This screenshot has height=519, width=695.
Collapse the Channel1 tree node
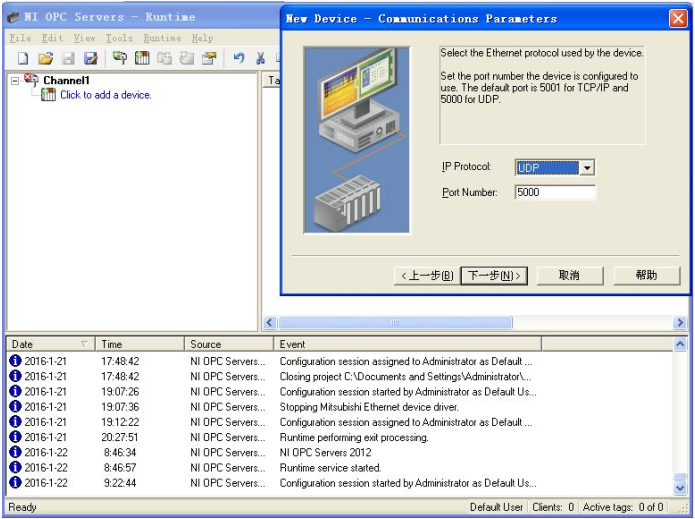(15, 81)
